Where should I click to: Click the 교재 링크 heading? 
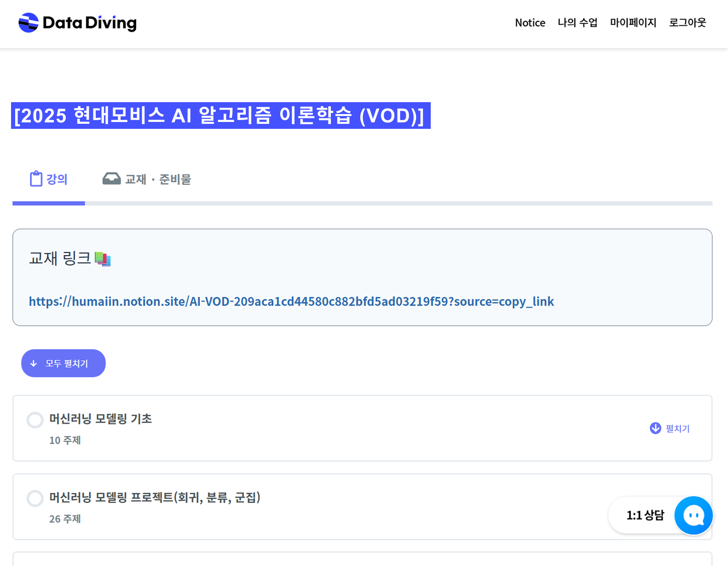tap(60, 258)
